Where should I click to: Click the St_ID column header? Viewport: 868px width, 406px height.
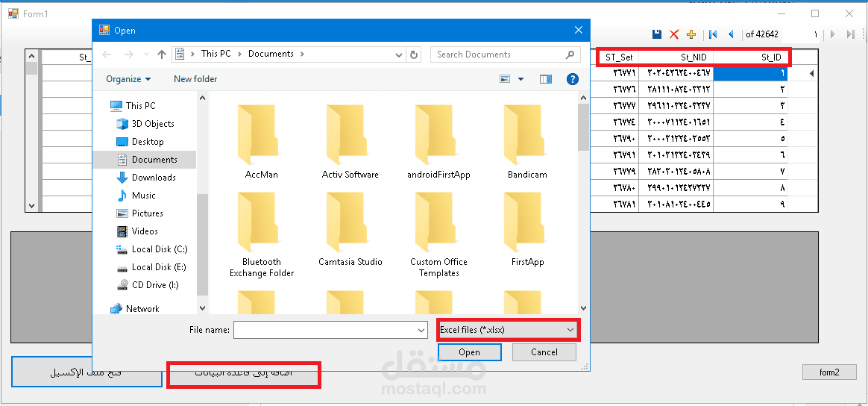pyautogui.click(x=751, y=57)
